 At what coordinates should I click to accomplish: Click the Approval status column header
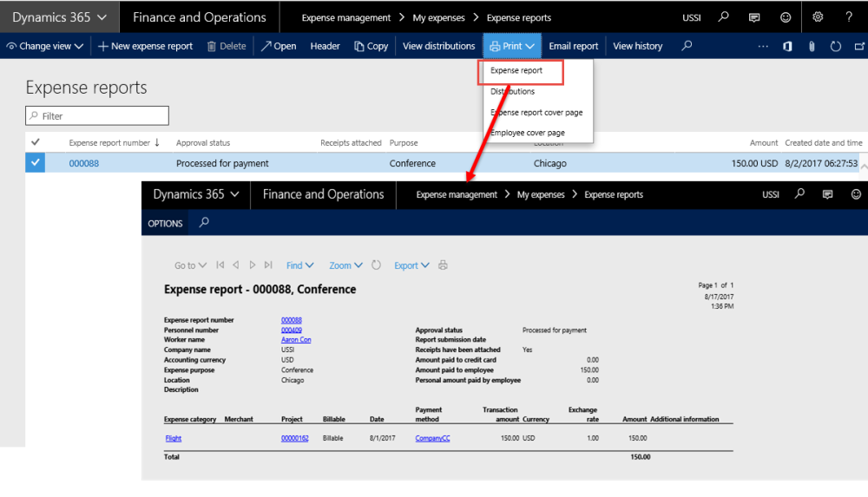(203, 143)
